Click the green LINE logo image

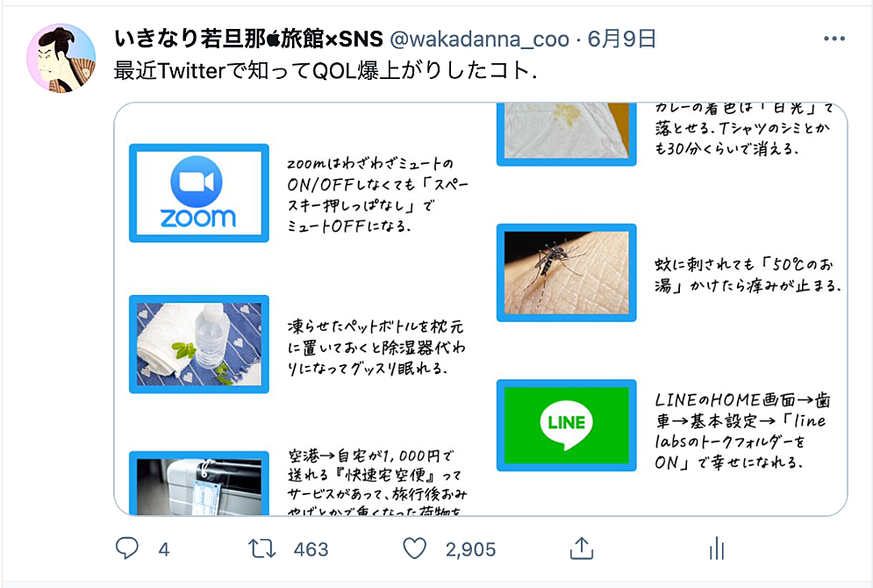click(x=566, y=425)
